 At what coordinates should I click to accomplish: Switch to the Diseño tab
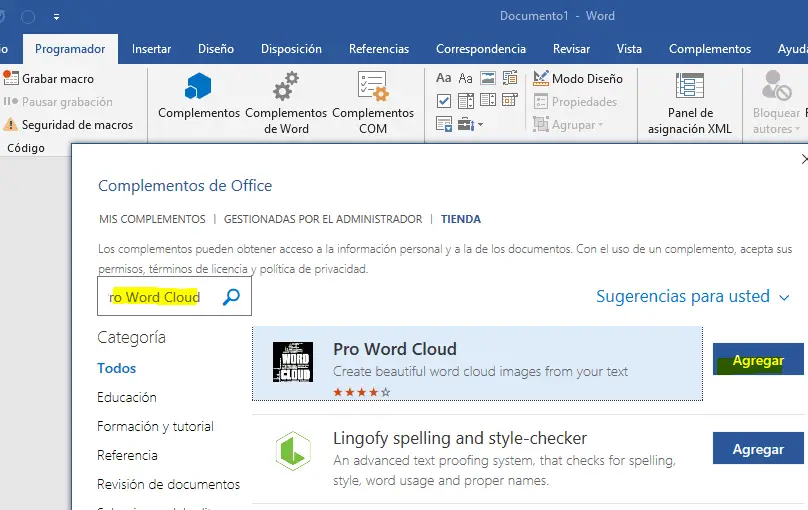(x=216, y=49)
